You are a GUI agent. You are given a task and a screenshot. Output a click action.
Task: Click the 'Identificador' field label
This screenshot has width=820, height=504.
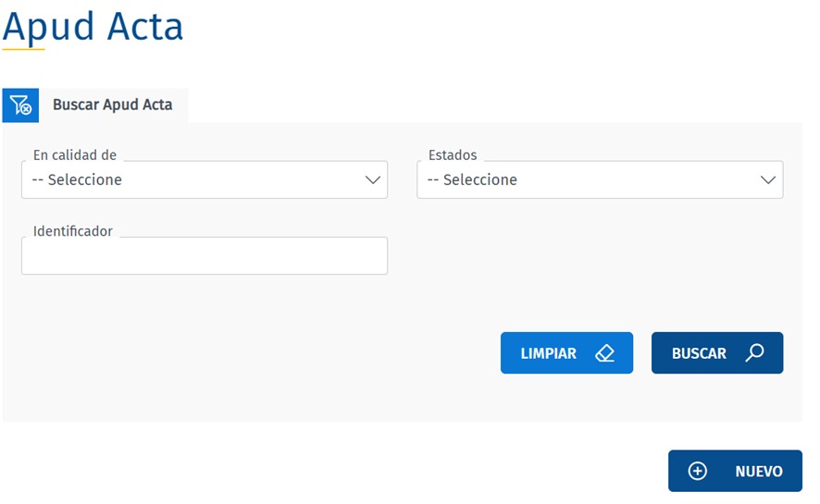[x=73, y=231]
